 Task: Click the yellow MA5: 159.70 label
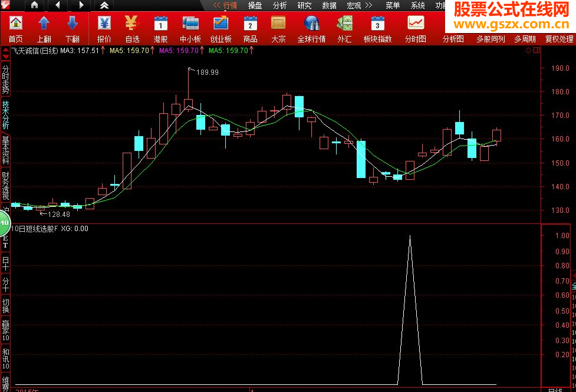(x=129, y=51)
